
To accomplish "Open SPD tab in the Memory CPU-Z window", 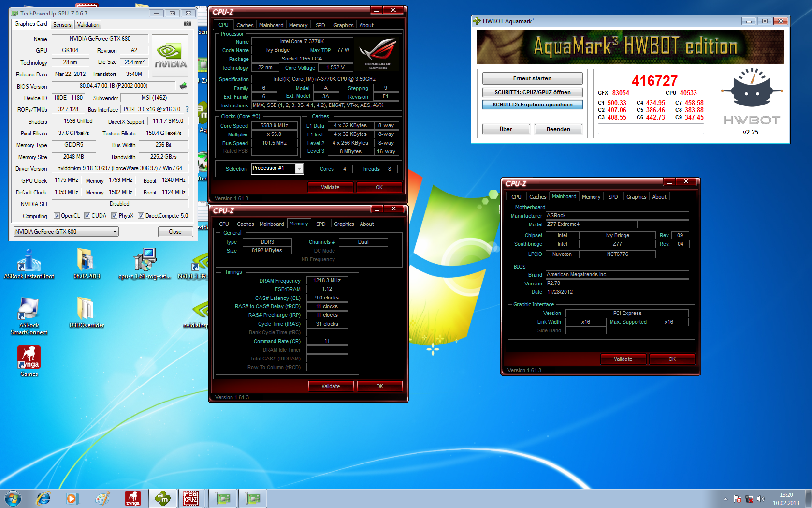I will [x=320, y=224].
